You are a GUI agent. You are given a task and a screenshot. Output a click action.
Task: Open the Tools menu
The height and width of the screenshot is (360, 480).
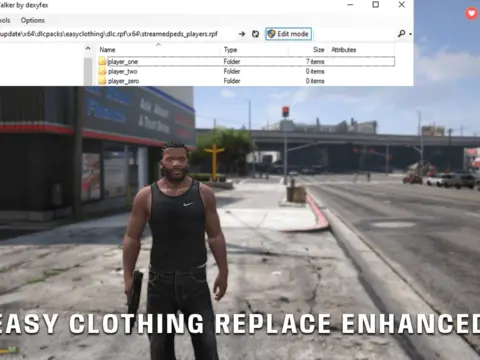coord(5,20)
